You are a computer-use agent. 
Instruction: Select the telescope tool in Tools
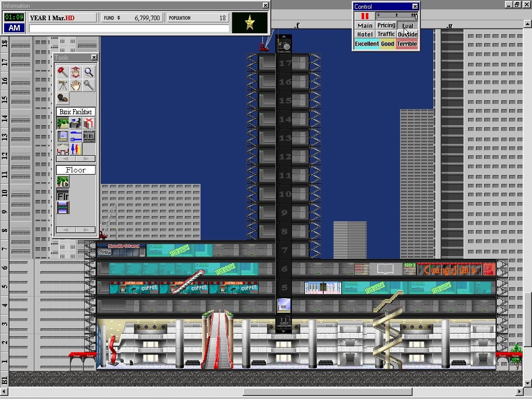pos(62,85)
